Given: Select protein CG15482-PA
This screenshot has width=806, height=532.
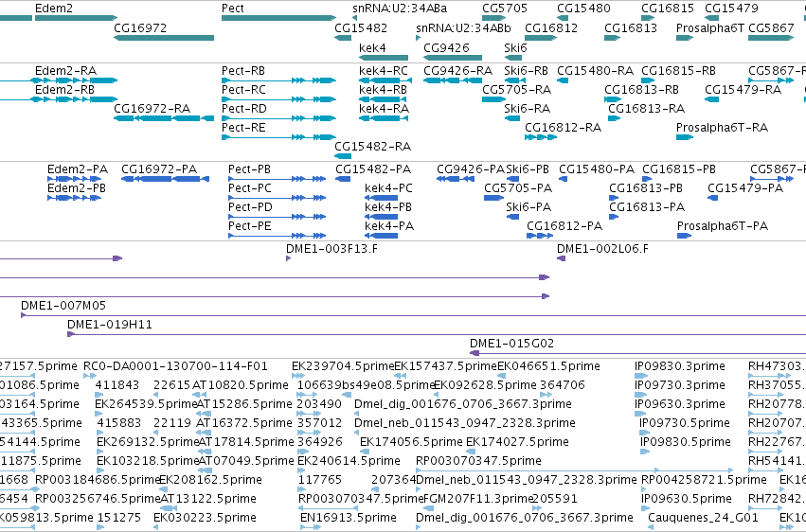Looking at the screenshot, I should pyautogui.click(x=343, y=179).
